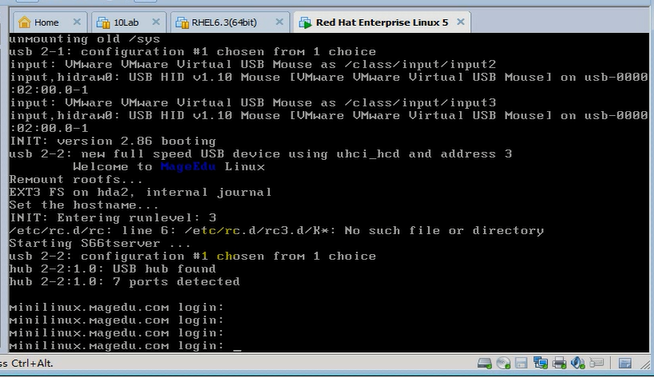Click the RHEL6.3(64bit) tab VM icon
Viewport: 654px width, 377px height.
(x=182, y=23)
